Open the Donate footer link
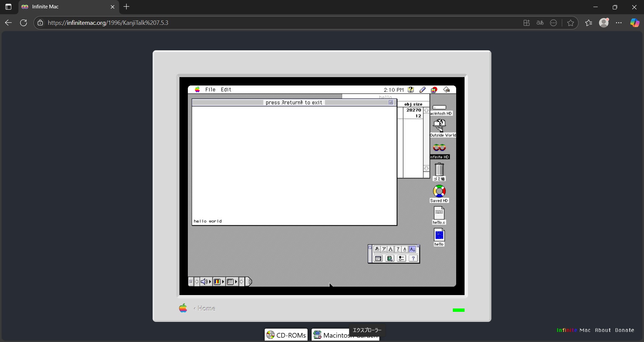This screenshot has height=342, width=644. coord(625,330)
